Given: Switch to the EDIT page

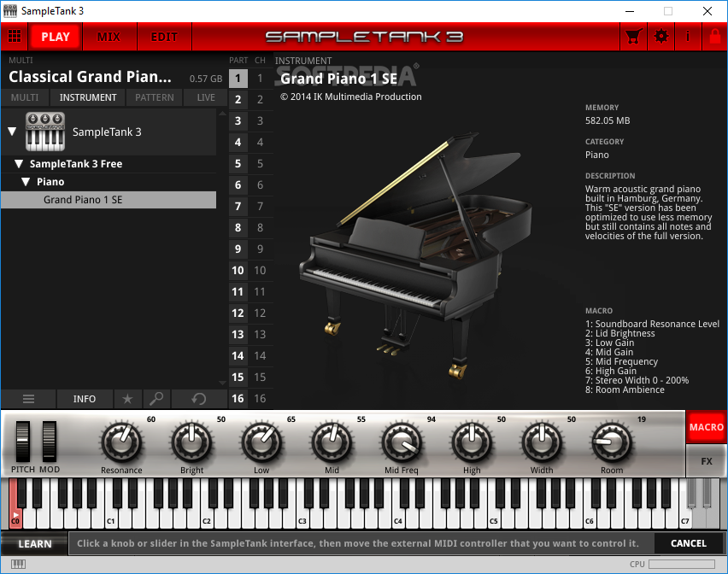Looking at the screenshot, I should (x=164, y=37).
